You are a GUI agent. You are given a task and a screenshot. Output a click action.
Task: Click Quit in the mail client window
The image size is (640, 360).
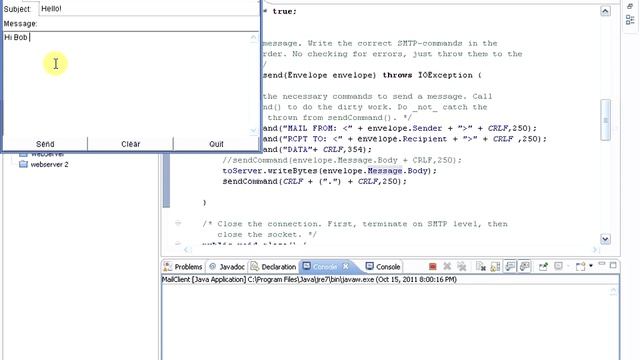pyautogui.click(x=216, y=144)
